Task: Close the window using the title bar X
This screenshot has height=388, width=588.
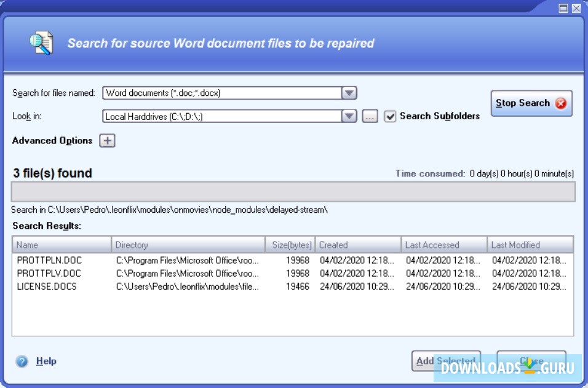Action: [577, 8]
